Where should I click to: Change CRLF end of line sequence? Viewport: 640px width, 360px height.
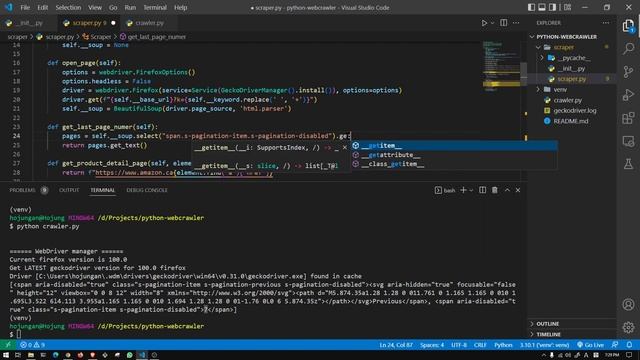(x=480, y=345)
